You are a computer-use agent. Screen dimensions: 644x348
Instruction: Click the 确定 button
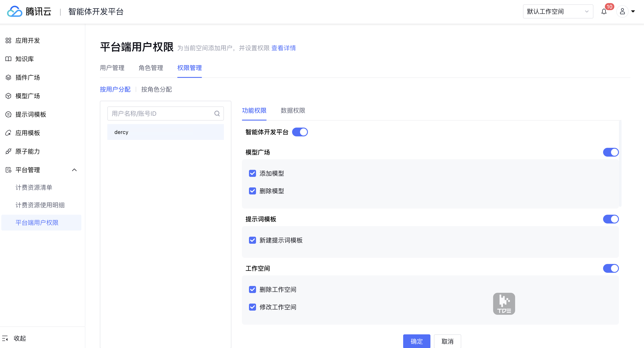[x=417, y=341]
